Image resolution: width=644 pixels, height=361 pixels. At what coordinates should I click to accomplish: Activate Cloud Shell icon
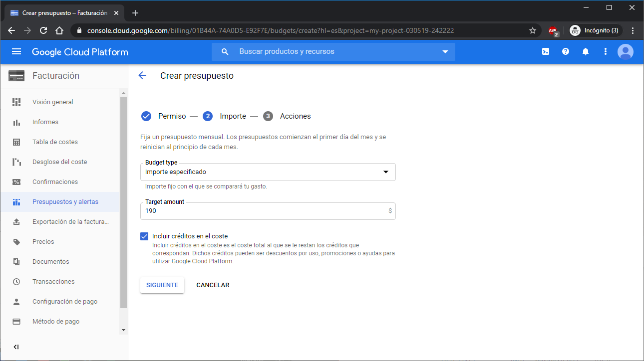click(x=546, y=51)
